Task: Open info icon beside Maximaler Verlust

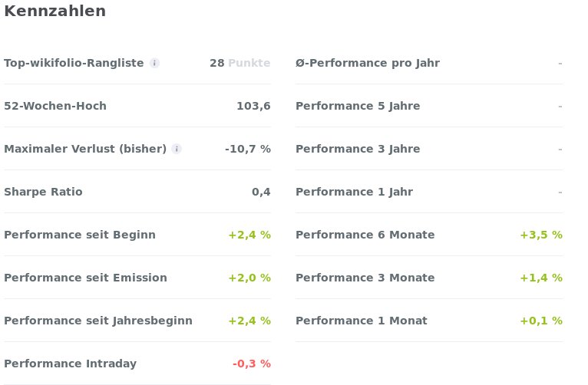Action: point(177,149)
